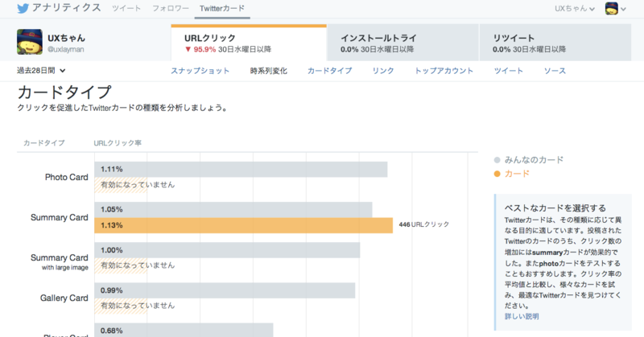The image size is (644, 337).
Task: Click the Summary Card with large image label
Action: click(x=60, y=262)
